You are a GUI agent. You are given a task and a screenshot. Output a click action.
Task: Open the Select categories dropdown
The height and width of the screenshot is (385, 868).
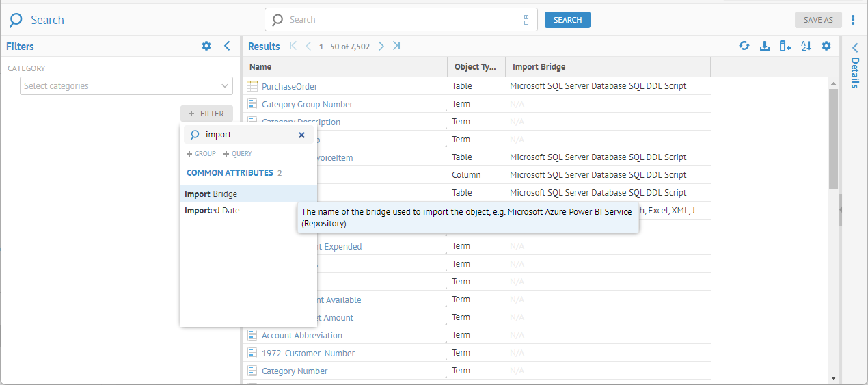[126, 86]
